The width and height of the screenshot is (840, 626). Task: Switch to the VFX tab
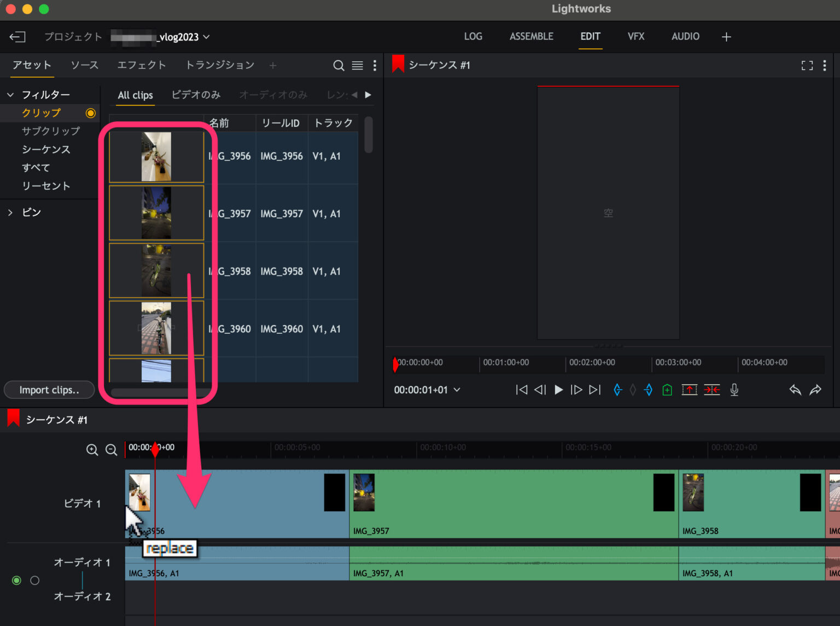(636, 36)
